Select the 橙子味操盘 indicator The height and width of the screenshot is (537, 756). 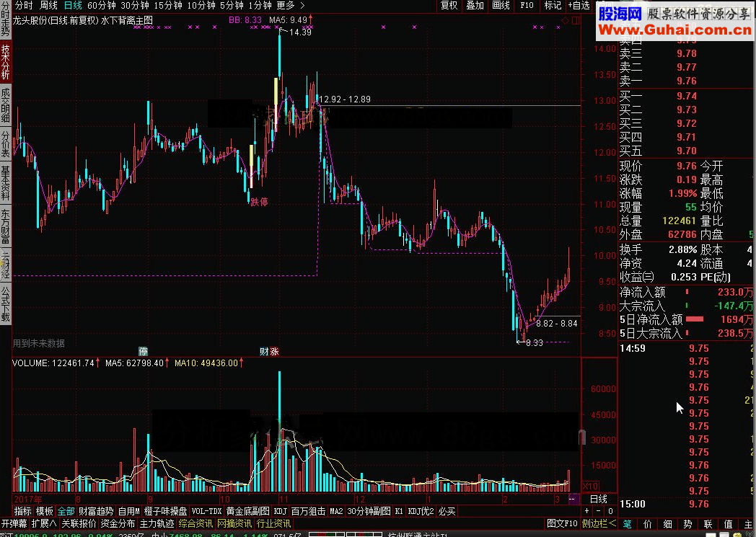pyautogui.click(x=165, y=511)
